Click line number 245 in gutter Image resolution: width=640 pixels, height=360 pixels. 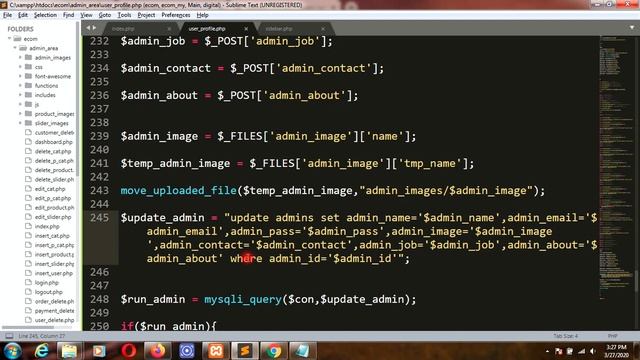[x=100, y=218]
